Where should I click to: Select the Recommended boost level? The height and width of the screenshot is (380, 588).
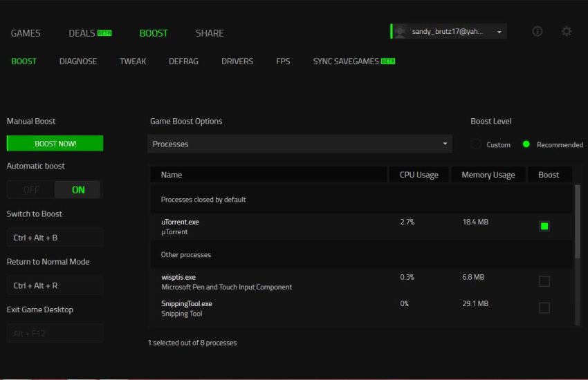click(526, 144)
